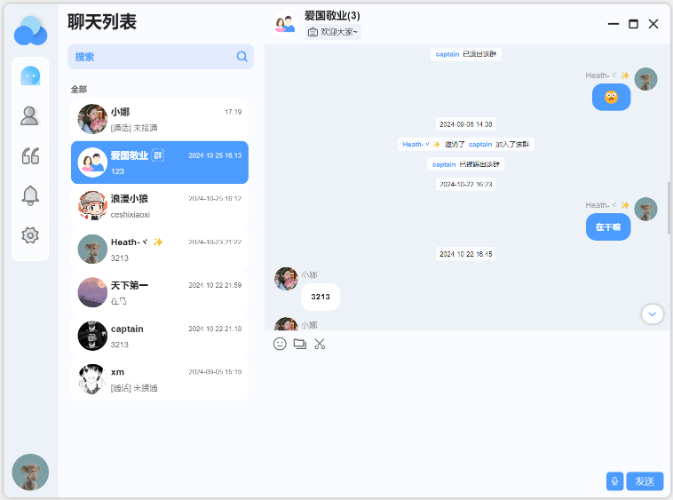
Task: Click the group avatar in chat header
Action: tap(285, 24)
